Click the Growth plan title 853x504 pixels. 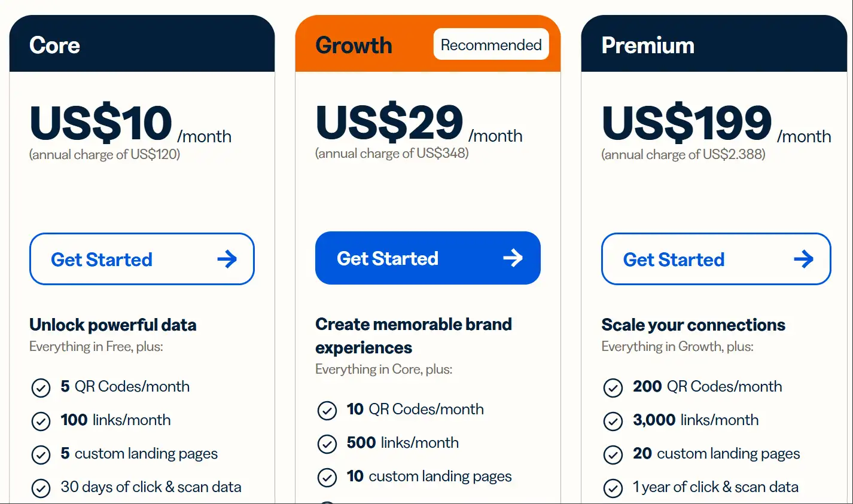pos(354,45)
